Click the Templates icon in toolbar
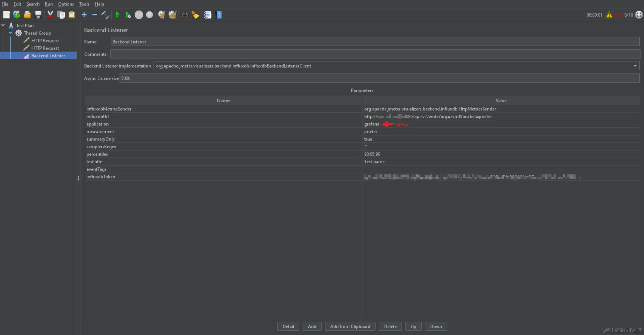The height and width of the screenshot is (335, 644). (x=17, y=15)
